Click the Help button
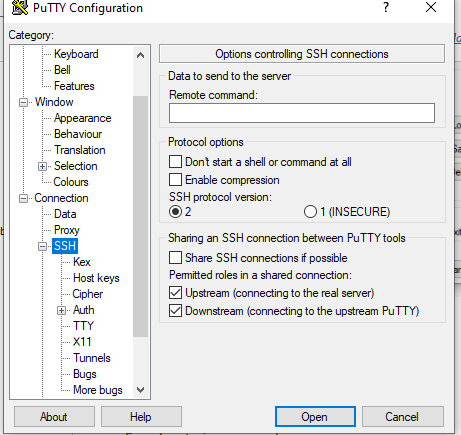This screenshot has width=461, height=435. tap(141, 417)
